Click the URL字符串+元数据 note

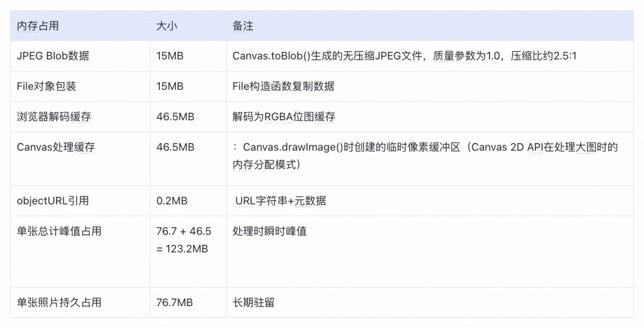[x=281, y=201]
